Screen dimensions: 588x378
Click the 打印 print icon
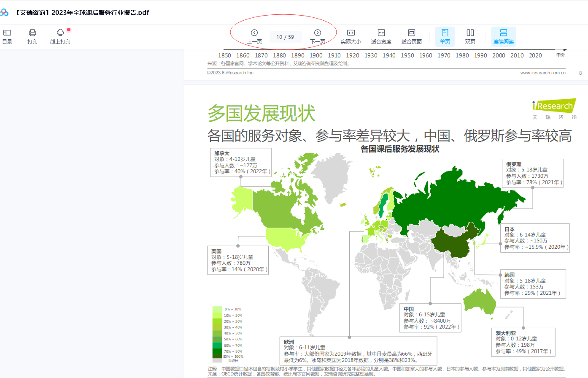click(32, 36)
